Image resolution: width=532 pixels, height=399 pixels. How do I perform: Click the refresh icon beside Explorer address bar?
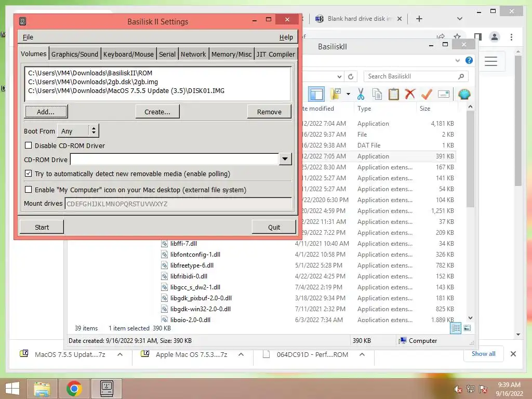pos(351,77)
